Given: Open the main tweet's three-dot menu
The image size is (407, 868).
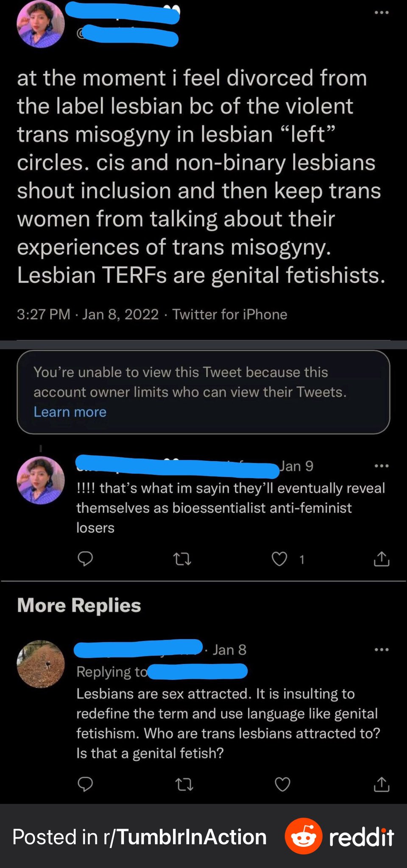Looking at the screenshot, I should (x=381, y=13).
